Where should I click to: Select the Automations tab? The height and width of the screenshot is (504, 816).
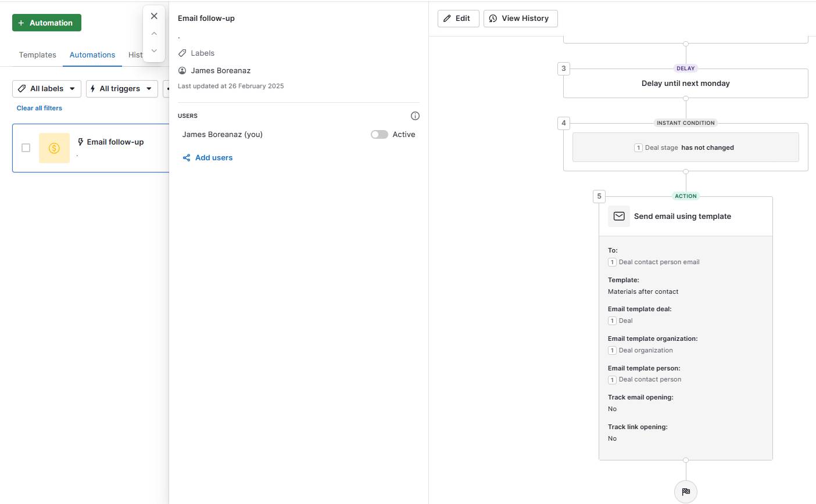[92, 55]
